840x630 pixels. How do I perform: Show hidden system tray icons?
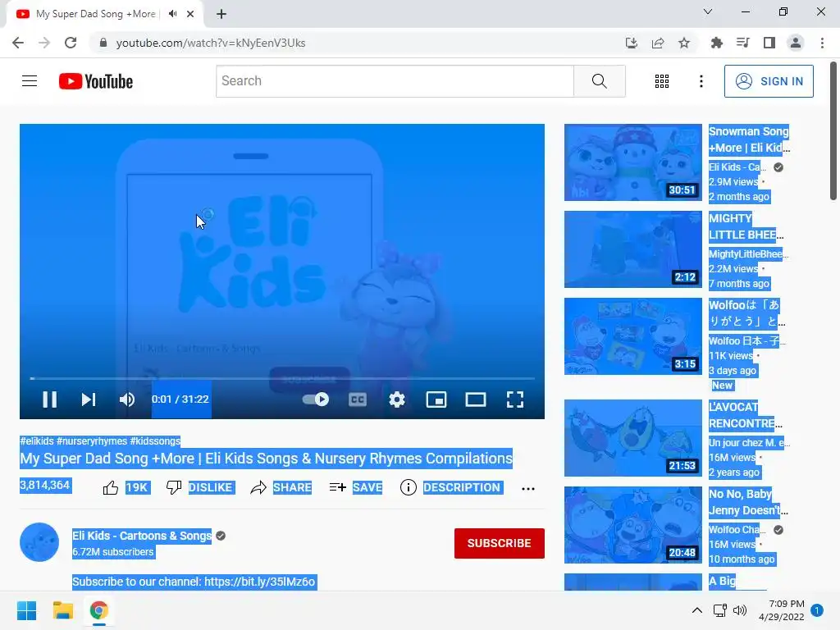coord(696,610)
